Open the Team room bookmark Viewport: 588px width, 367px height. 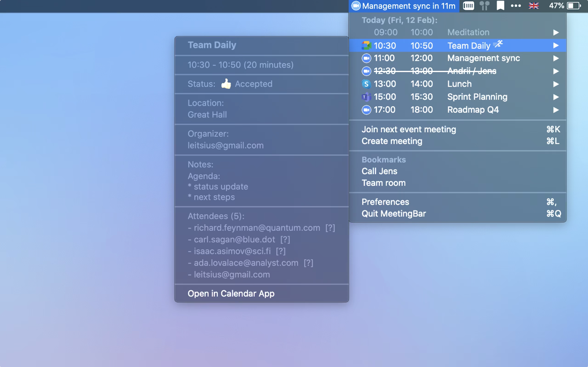coord(458,183)
